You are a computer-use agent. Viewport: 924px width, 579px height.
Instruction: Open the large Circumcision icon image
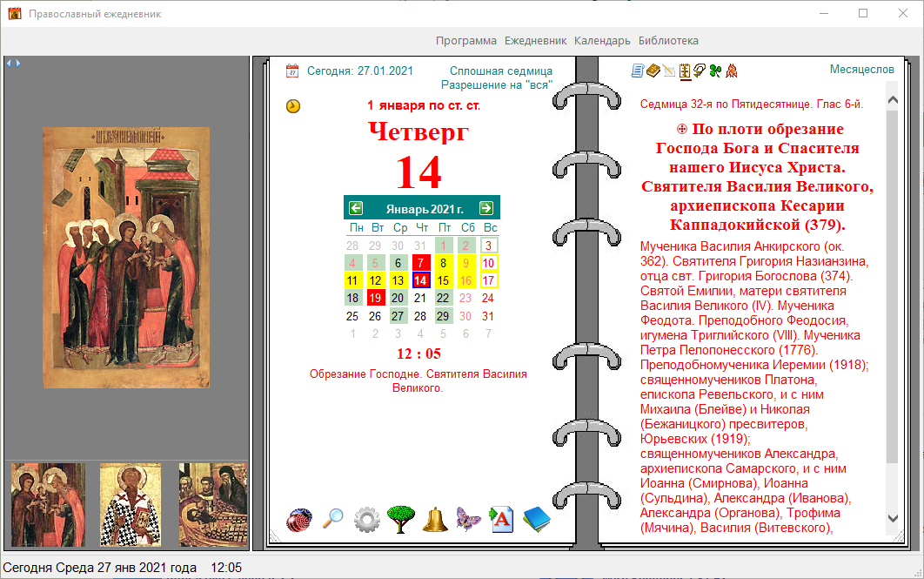coord(126,258)
